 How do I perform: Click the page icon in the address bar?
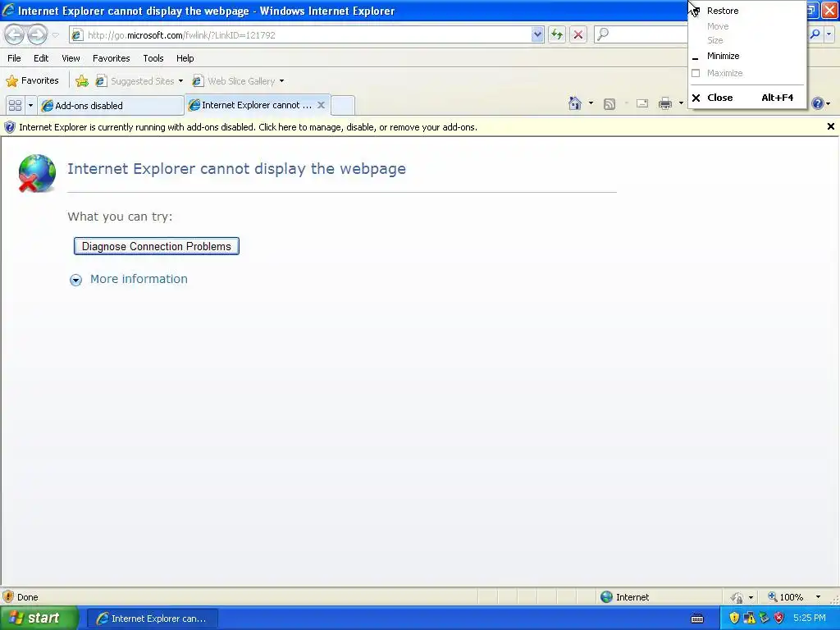(77, 34)
